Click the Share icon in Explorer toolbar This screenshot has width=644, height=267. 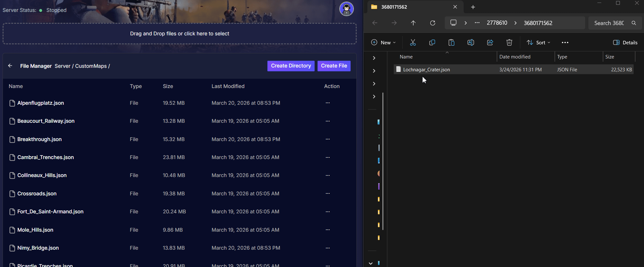tap(490, 42)
